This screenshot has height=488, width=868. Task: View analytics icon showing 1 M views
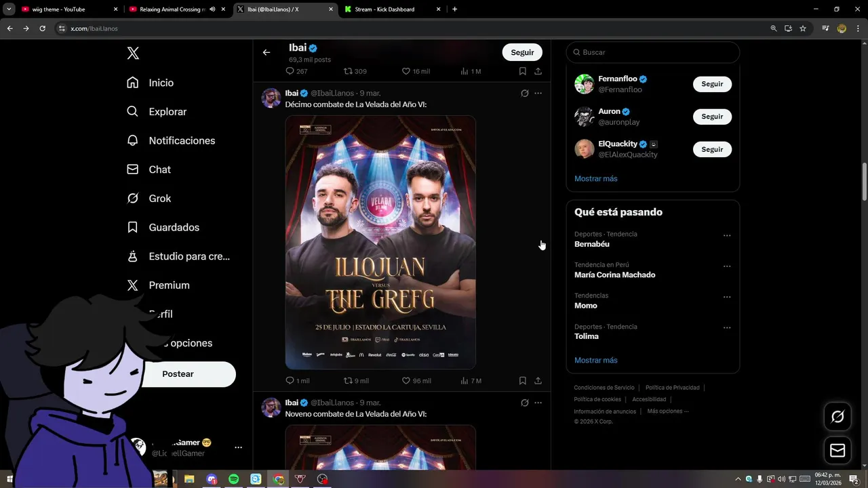click(x=465, y=71)
